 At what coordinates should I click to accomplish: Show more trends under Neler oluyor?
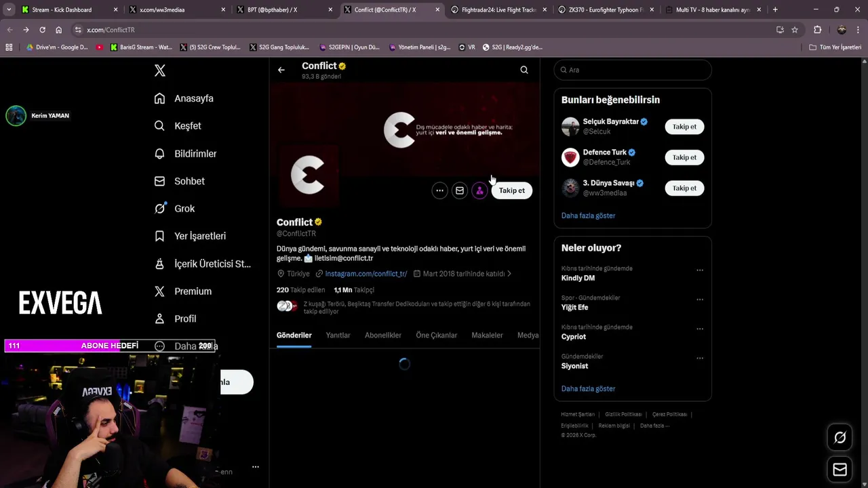pyautogui.click(x=588, y=389)
